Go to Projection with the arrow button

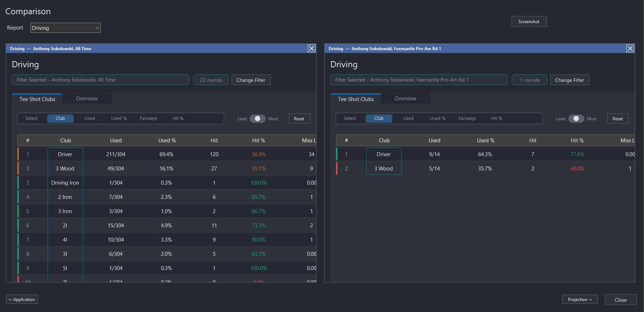(580, 300)
